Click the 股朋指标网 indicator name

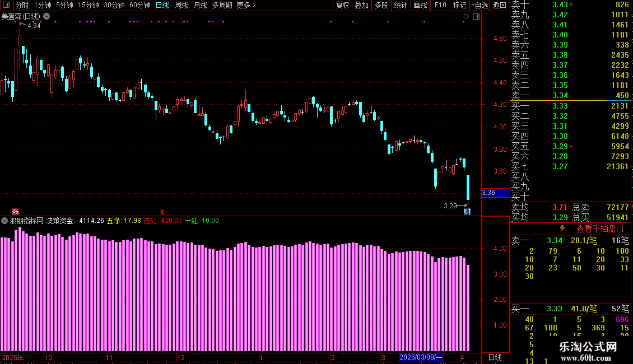(x=27, y=221)
